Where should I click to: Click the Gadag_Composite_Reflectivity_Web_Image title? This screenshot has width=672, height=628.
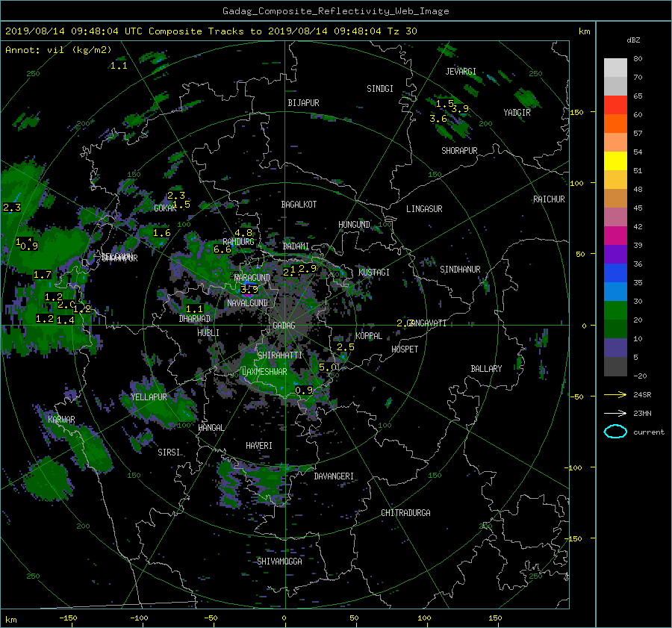335,11
